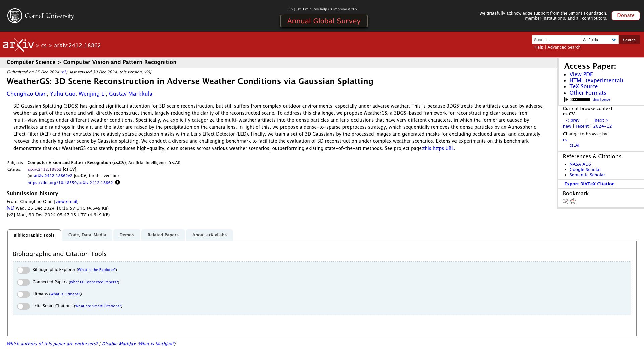644x362 pixels.
Task: Open the project page https URL link
Action: coord(438,148)
